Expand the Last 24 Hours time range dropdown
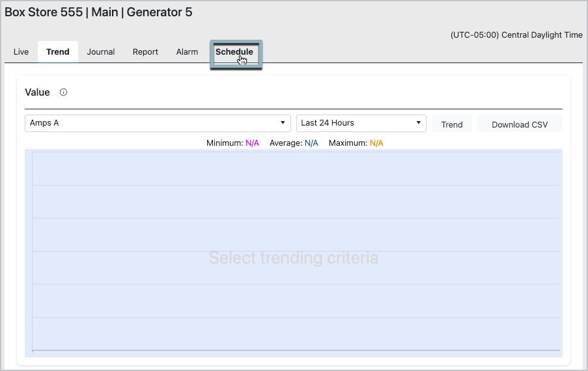 point(360,123)
